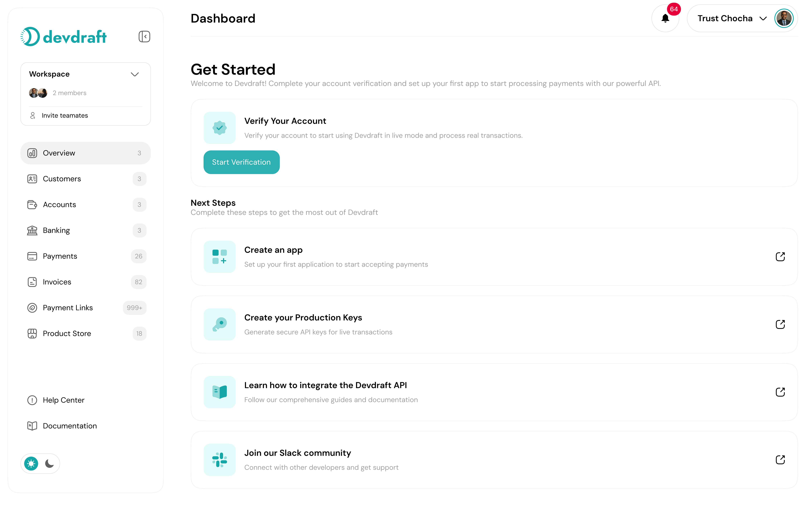
Task: Click the Banking bank-building icon
Action: coord(32,230)
